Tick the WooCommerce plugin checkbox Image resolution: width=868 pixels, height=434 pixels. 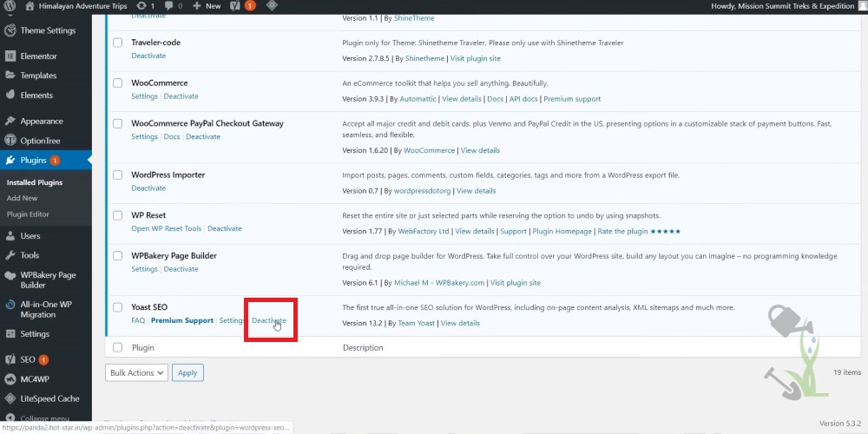[x=118, y=83]
